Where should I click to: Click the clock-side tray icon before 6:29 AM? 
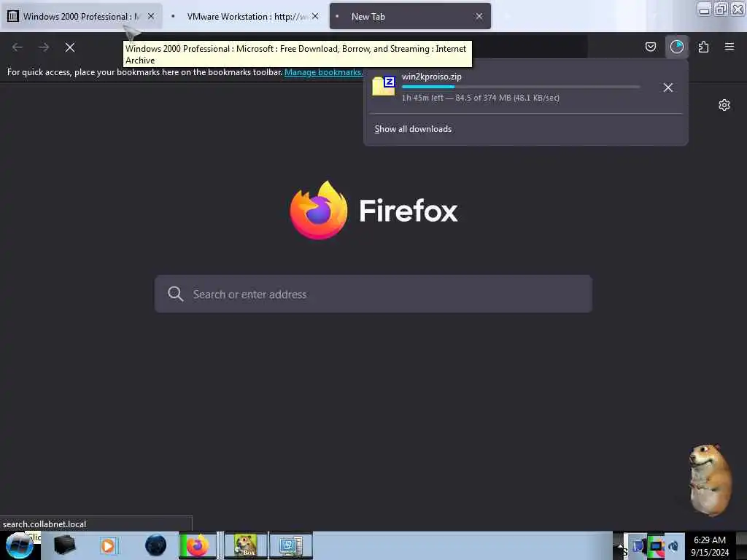click(x=673, y=545)
